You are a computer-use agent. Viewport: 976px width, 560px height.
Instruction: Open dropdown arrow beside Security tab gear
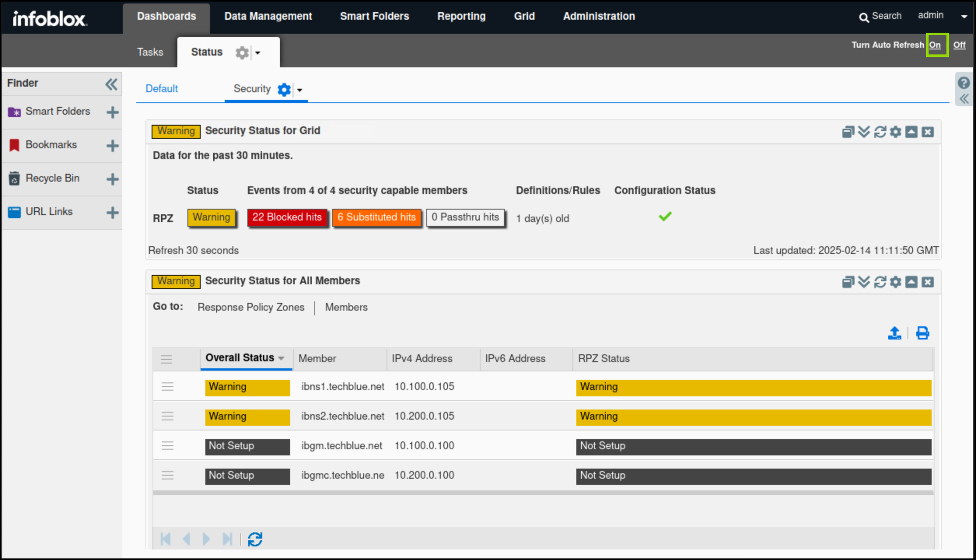(x=299, y=90)
